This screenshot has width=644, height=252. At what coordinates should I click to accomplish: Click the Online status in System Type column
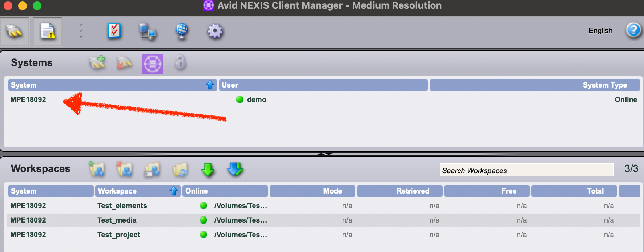tap(626, 99)
